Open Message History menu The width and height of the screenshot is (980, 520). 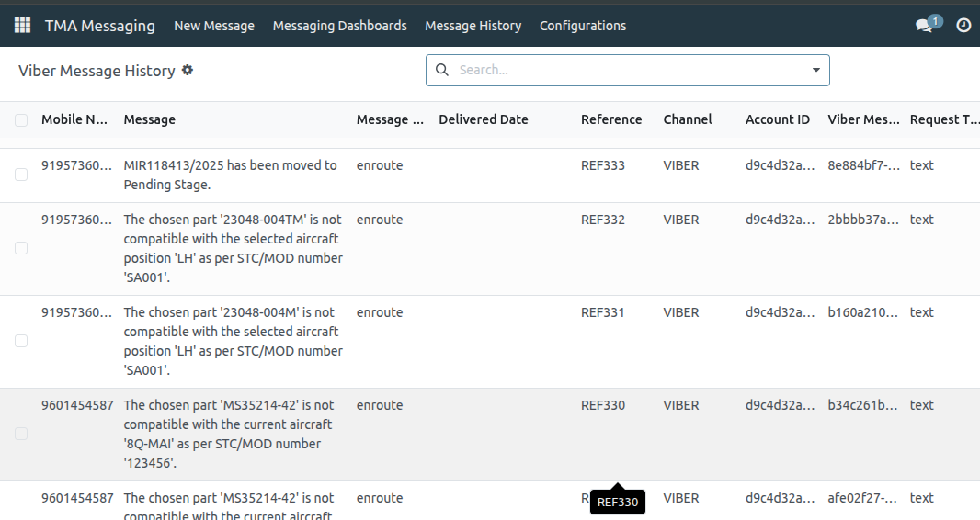click(473, 26)
